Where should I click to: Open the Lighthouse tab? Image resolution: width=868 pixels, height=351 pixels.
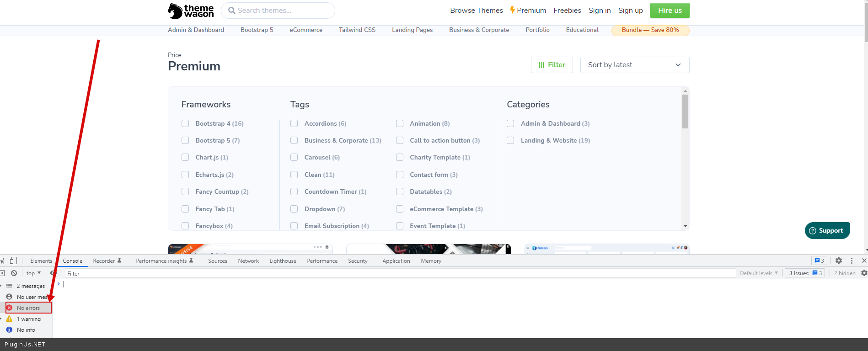(x=283, y=261)
